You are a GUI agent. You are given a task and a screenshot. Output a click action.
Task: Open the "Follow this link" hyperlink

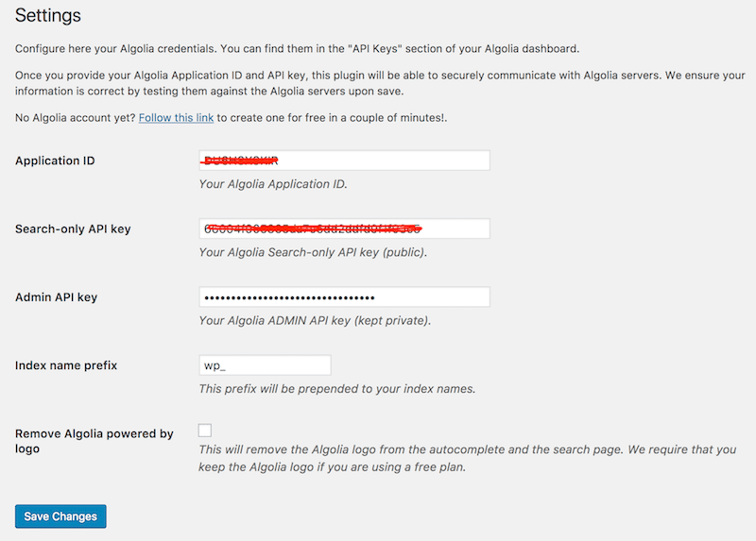click(x=178, y=118)
